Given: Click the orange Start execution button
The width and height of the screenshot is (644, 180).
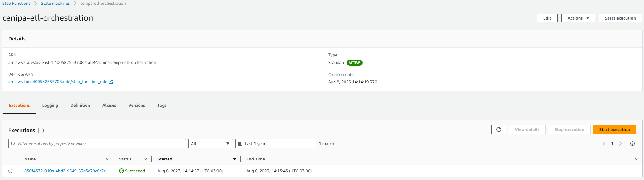Looking at the screenshot, I should point(614,129).
